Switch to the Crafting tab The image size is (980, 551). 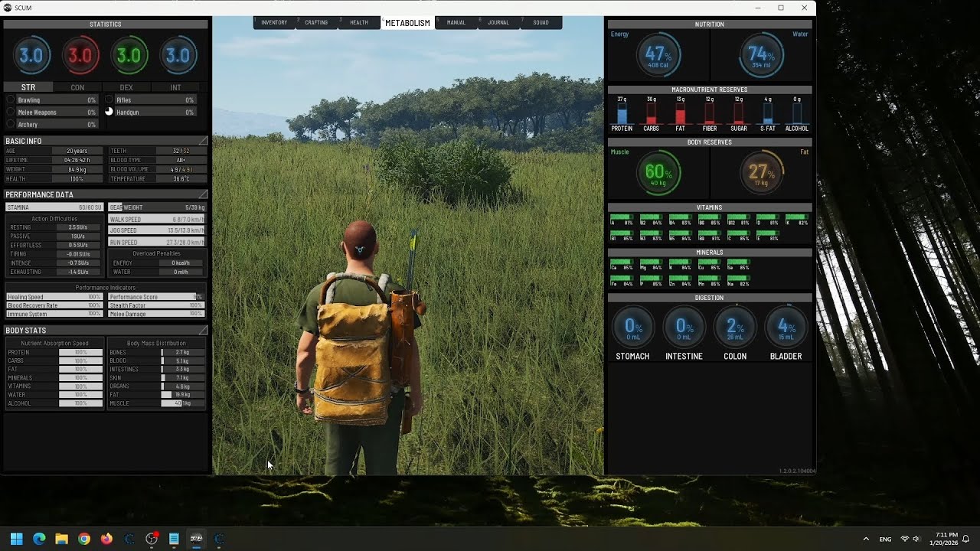point(316,23)
